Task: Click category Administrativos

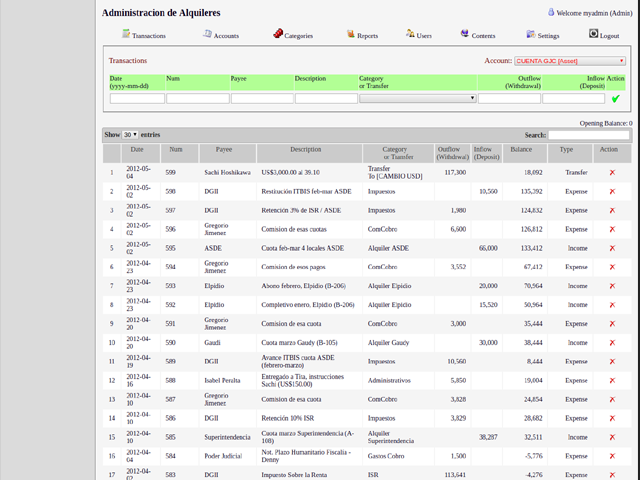Action: pyautogui.click(x=389, y=380)
